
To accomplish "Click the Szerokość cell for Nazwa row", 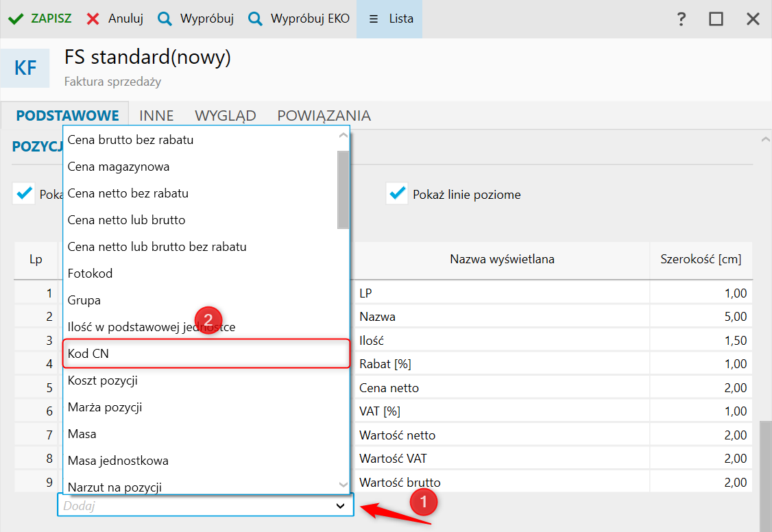I will click(x=701, y=317).
